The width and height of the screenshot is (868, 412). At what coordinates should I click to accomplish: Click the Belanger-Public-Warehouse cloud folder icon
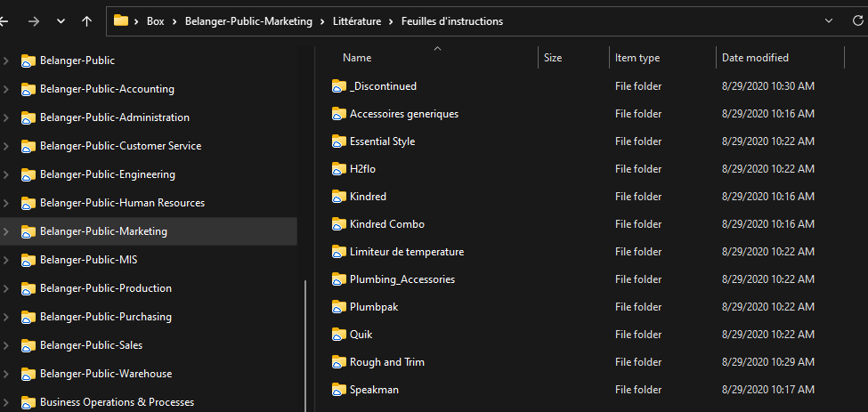(28, 375)
